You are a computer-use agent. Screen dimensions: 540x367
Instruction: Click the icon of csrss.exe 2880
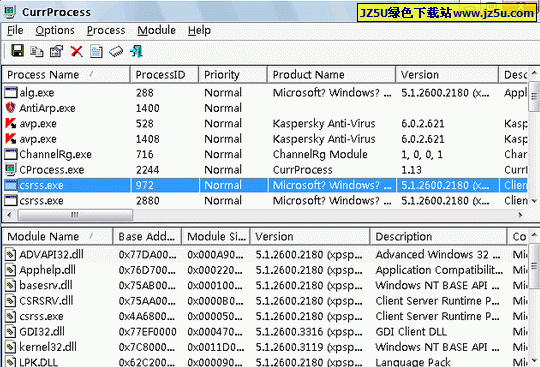(x=11, y=200)
